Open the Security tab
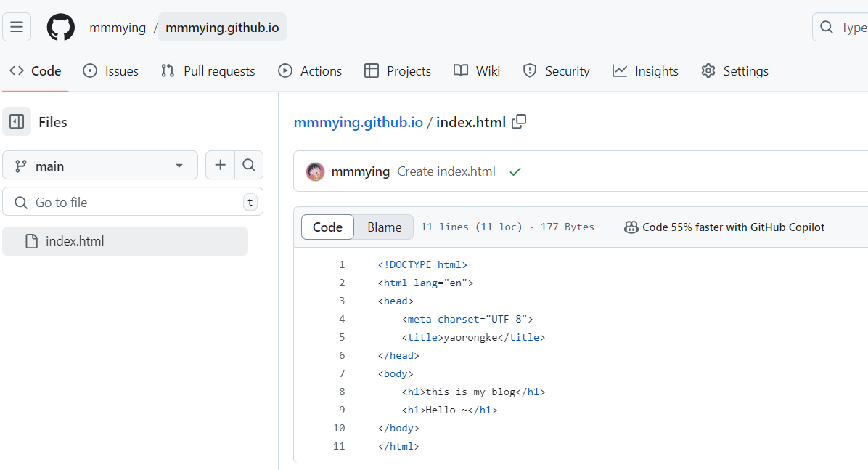The height and width of the screenshot is (470, 868). [x=557, y=71]
